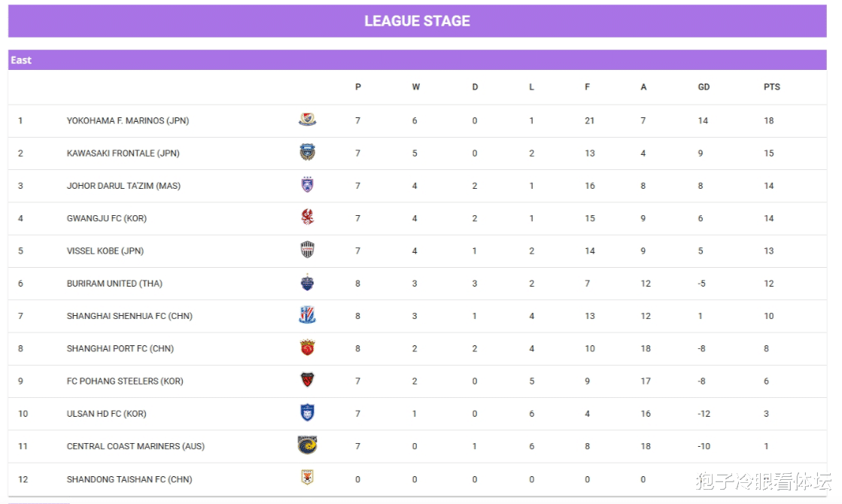The image size is (842, 504).
Task: Click the Shanghai Port FC club crest
Action: (x=307, y=348)
